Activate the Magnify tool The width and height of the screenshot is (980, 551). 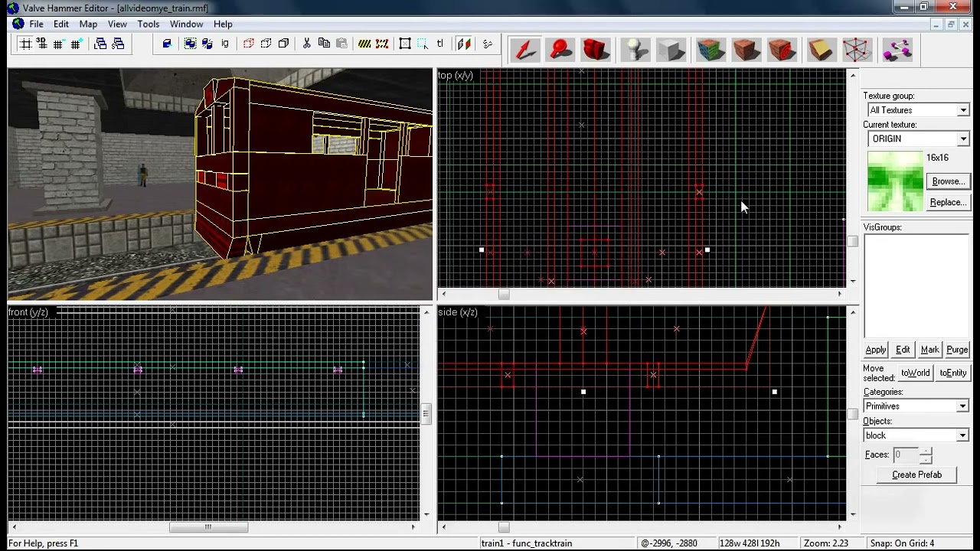pos(561,50)
